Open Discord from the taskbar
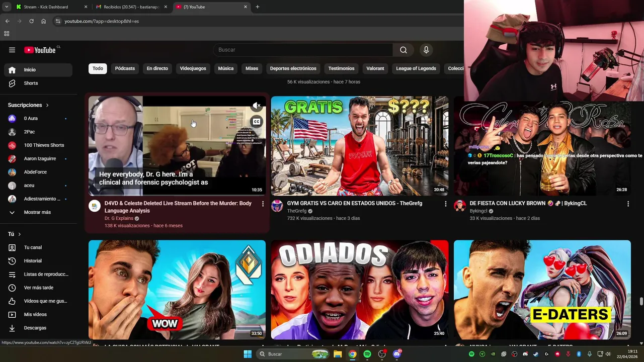The image size is (644, 362). [x=397, y=354]
